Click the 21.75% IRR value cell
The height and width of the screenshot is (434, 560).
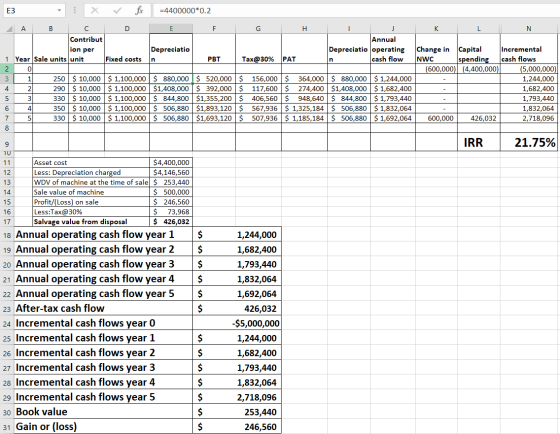tap(529, 142)
